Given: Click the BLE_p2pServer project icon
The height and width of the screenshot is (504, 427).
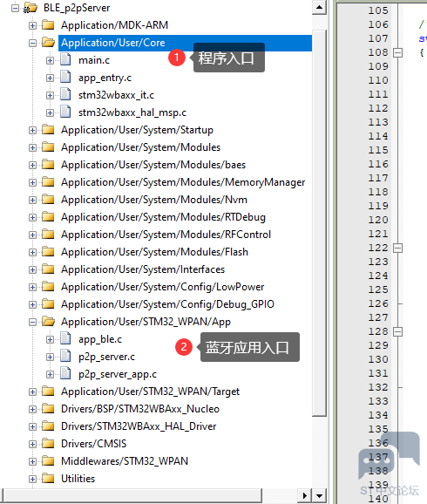Looking at the screenshot, I should click(x=30, y=8).
